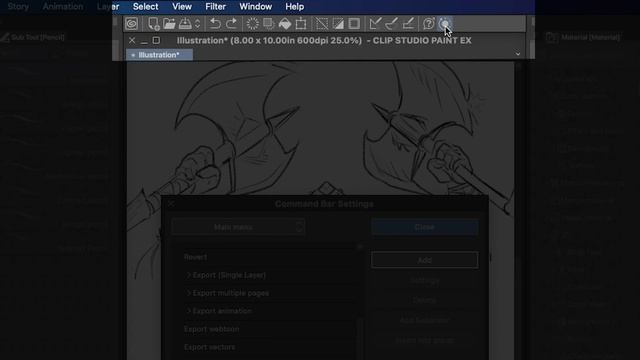Invert the selected area icon

[x=338, y=24]
